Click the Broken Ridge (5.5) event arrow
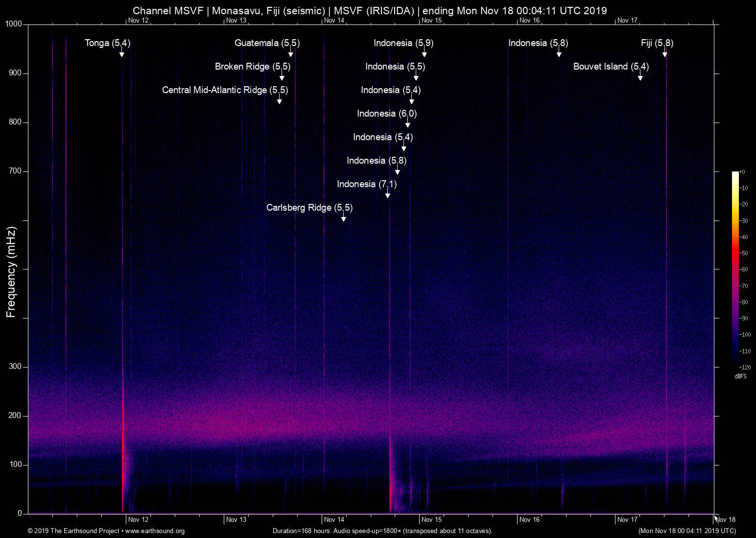756x538 pixels. click(x=282, y=76)
